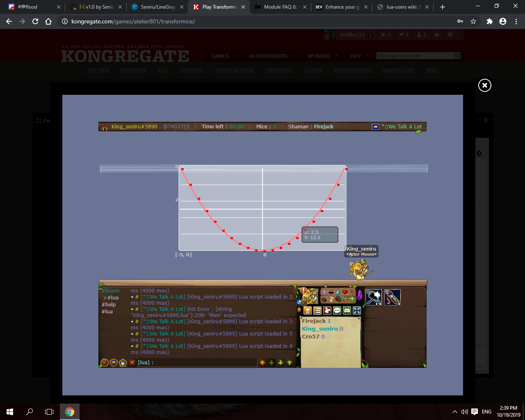Image resolution: width=525 pixels, height=420 pixels.
Task: Open the Chrome extensions puzzle icon
Action: click(490, 21)
